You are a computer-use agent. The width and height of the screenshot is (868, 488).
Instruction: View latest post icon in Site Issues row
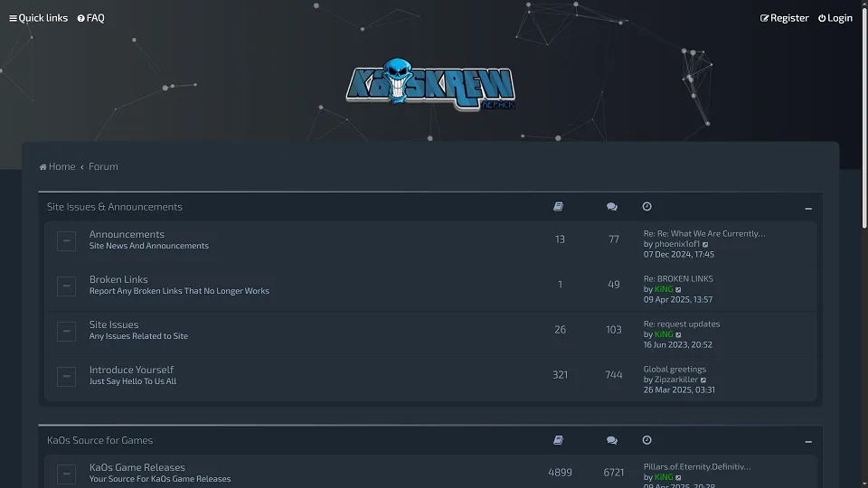679,334
